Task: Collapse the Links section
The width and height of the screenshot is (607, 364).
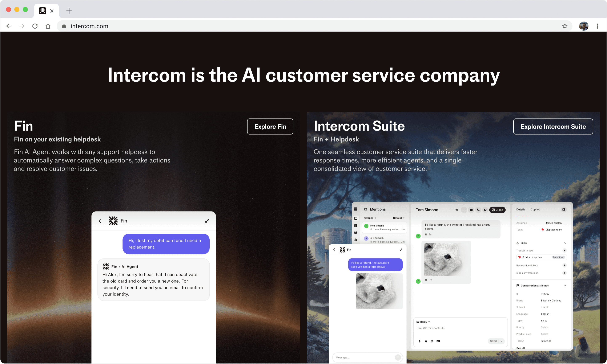Action: 565,243
